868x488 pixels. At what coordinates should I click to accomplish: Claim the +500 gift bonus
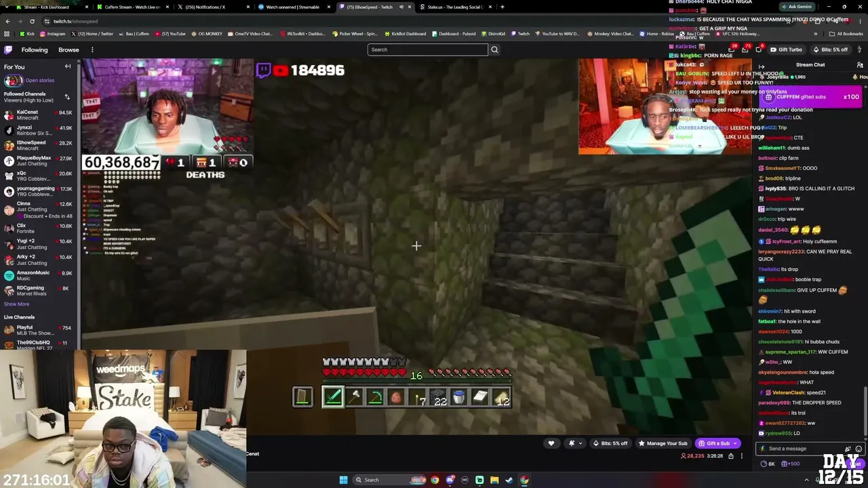click(x=791, y=464)
